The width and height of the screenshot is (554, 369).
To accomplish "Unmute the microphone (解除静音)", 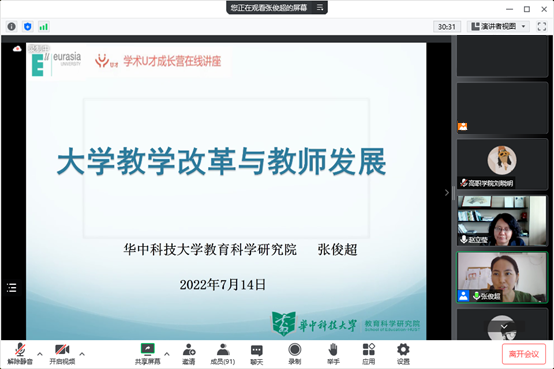I will [x=20, y=354].
